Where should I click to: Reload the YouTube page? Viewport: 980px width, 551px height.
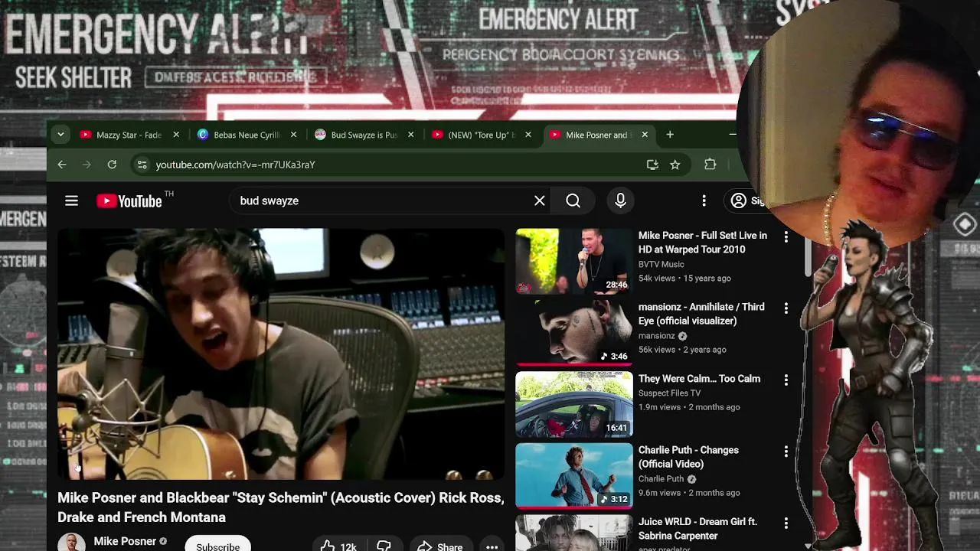(x=112, y=165)
